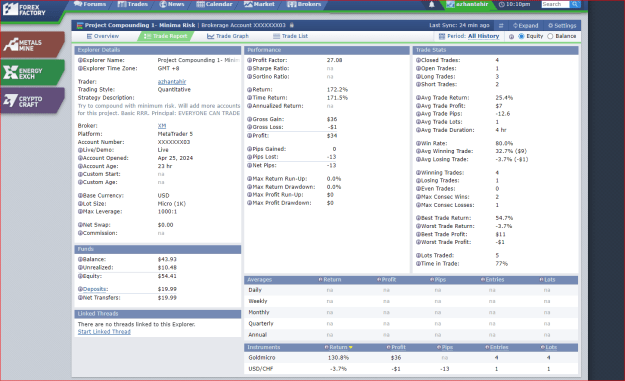625x381 pixels.
Task: Click the Expand explorer control
Action: (526, 26)
